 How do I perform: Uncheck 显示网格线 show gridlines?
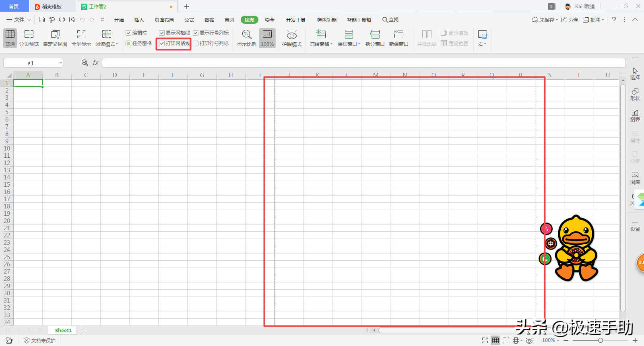click(x=162, y=33)
